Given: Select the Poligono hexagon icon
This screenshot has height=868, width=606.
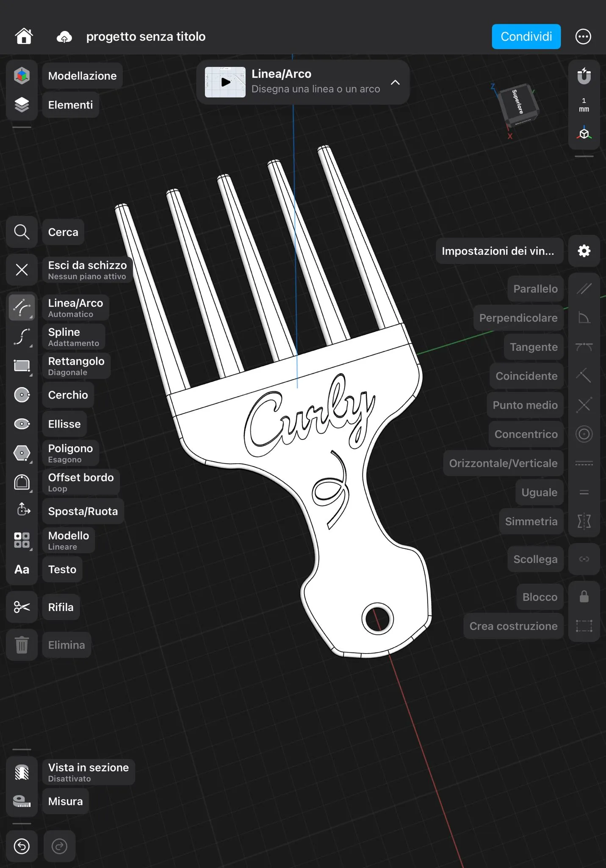Looking at the screenshot, I should [22, 453].
